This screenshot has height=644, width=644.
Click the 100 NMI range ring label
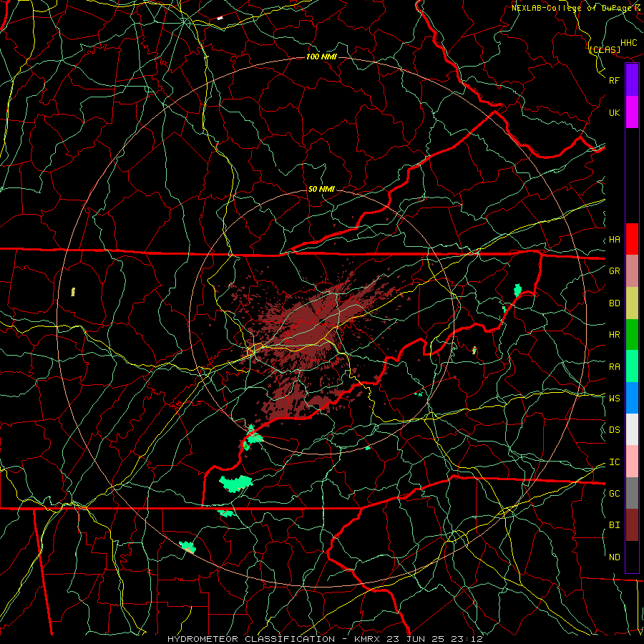(x=321, y=57)
